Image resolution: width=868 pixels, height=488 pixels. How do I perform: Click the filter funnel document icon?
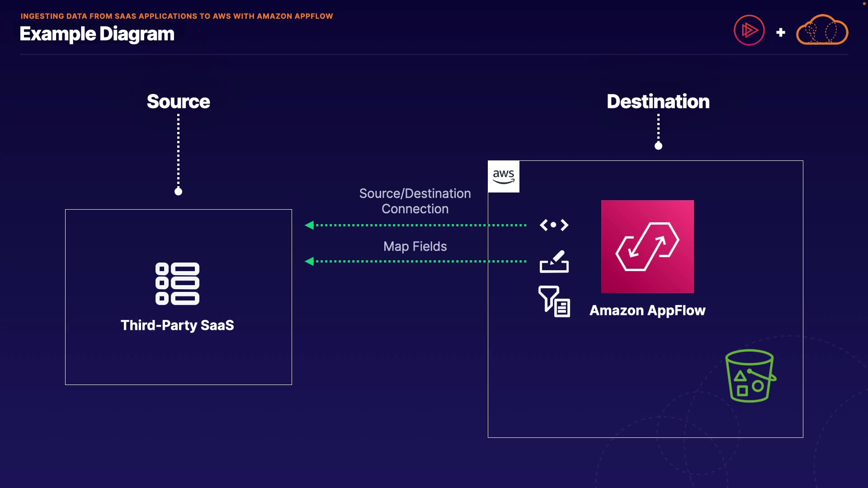[x=554, y=301]
